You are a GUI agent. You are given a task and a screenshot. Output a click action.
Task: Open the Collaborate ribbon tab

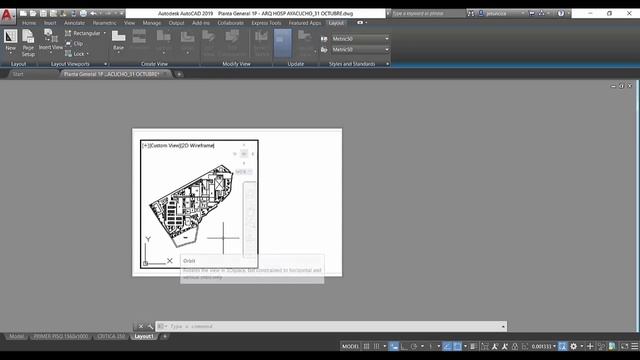click(x=231, y=23)
